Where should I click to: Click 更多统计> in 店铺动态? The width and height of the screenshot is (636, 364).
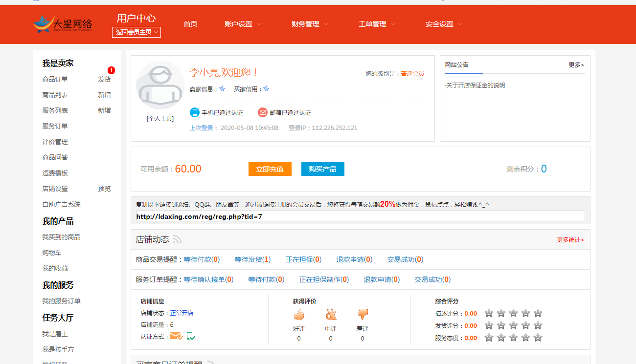point(570,240)
